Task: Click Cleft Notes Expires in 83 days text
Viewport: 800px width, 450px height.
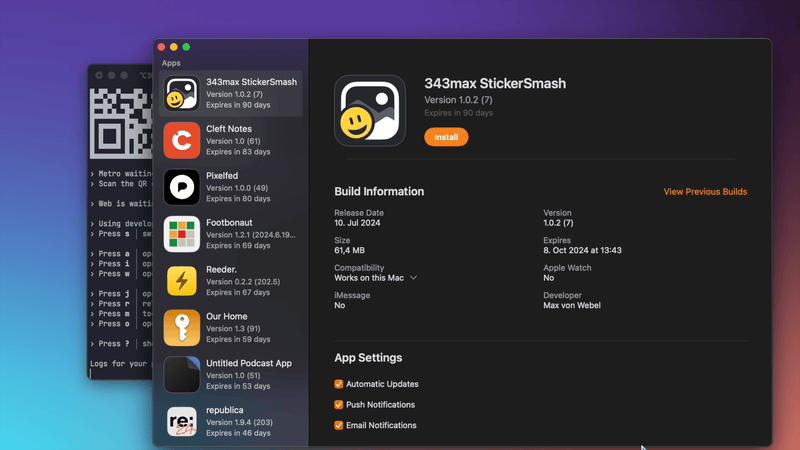Action: [238, 152]
